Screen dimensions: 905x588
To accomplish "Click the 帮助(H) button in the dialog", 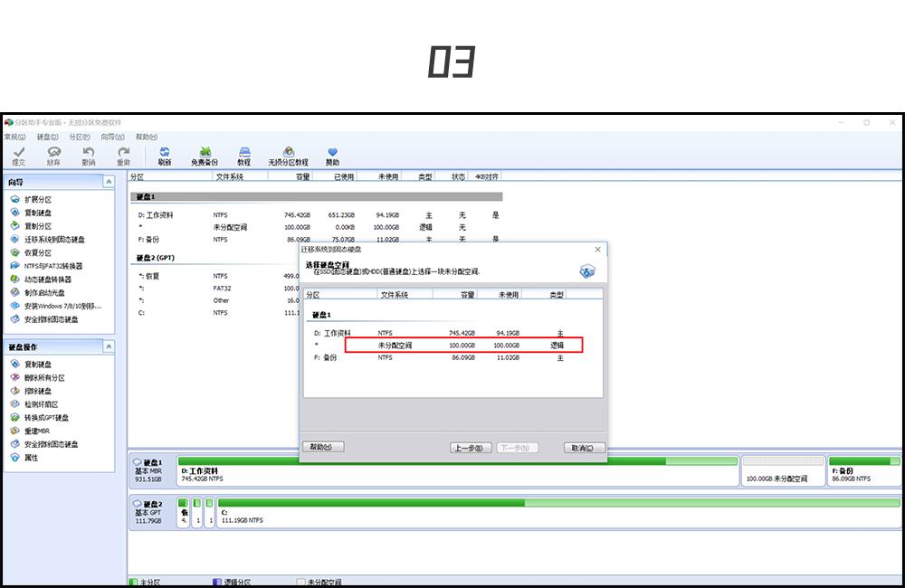I will coord(323,447).
